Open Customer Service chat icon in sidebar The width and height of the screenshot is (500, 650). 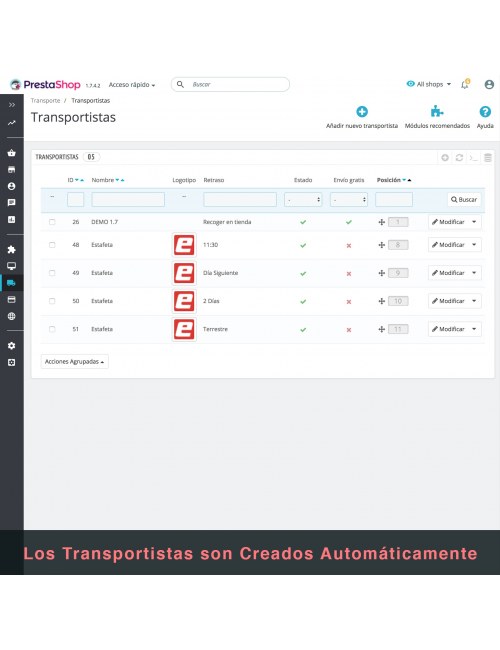12,203
